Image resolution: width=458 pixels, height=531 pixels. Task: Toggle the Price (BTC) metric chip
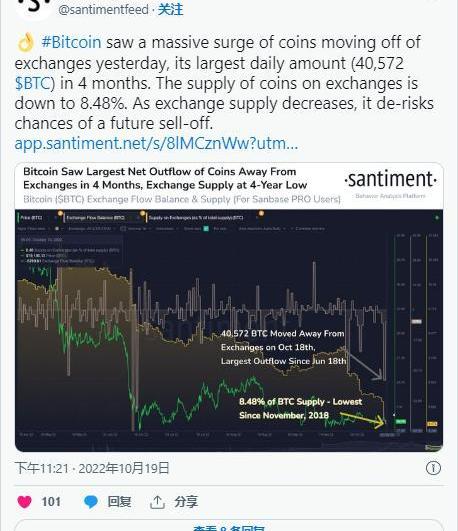[x=32, y=218]
